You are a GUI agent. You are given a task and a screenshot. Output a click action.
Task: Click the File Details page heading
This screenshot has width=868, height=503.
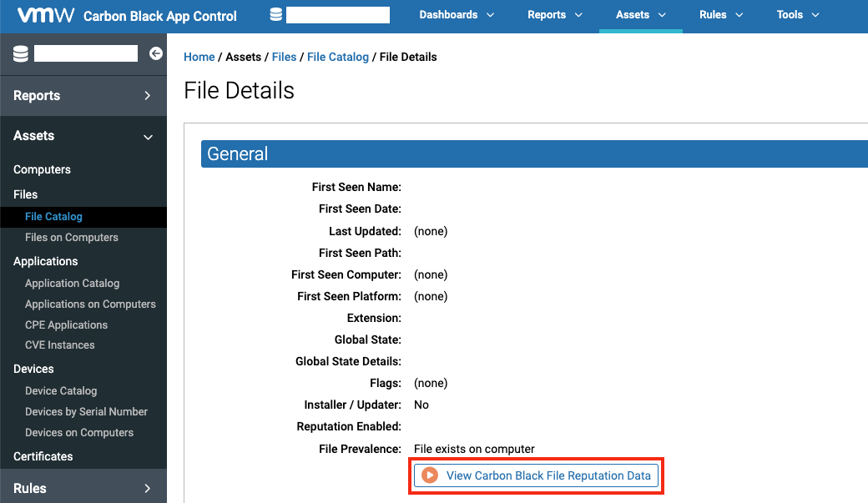pyautogui.click(x=240, y=91)
